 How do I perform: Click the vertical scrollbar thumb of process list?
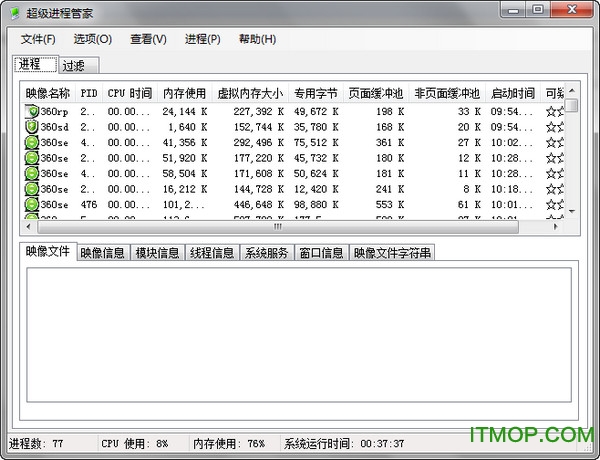coord(572,105)
